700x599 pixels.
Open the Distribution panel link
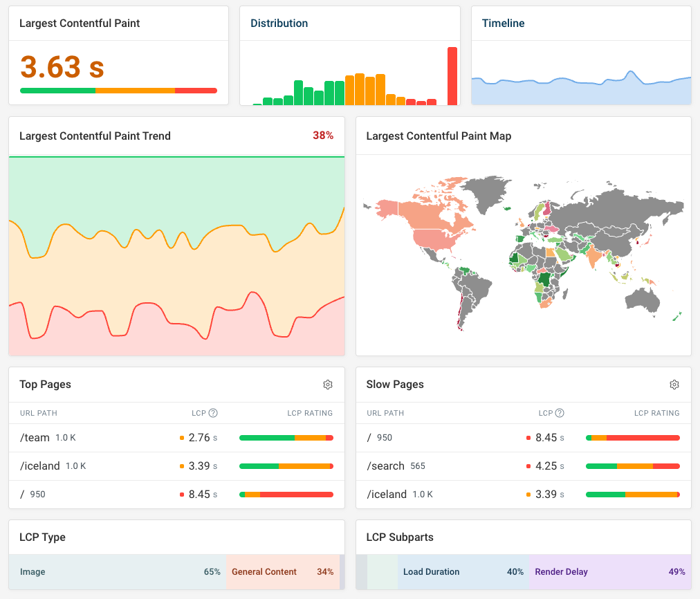(279, 24)
